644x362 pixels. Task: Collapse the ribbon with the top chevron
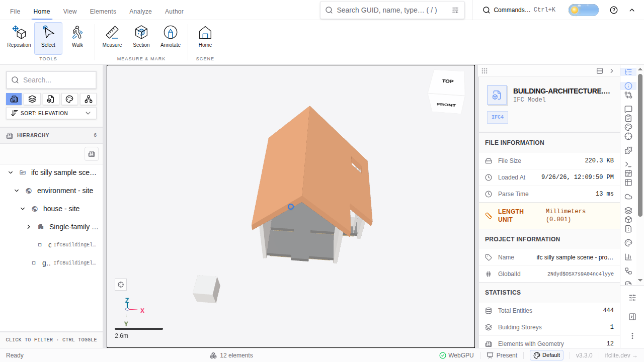click(632, 10)
